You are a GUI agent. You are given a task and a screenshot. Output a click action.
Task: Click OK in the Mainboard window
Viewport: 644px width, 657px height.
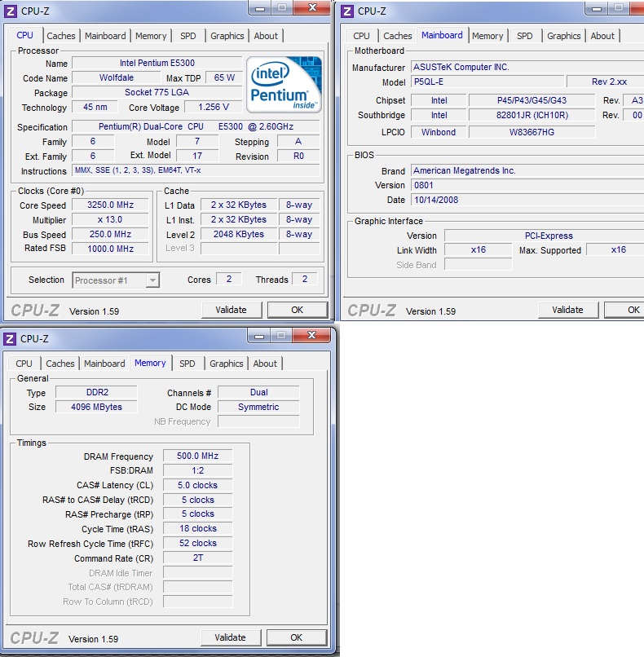[x=624, y=310]
